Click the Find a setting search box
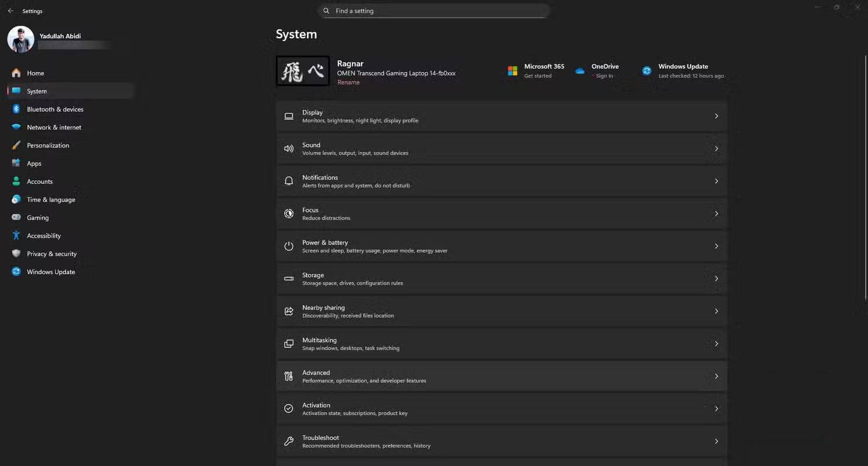This screenshot has width=868, height=466. 433,11
